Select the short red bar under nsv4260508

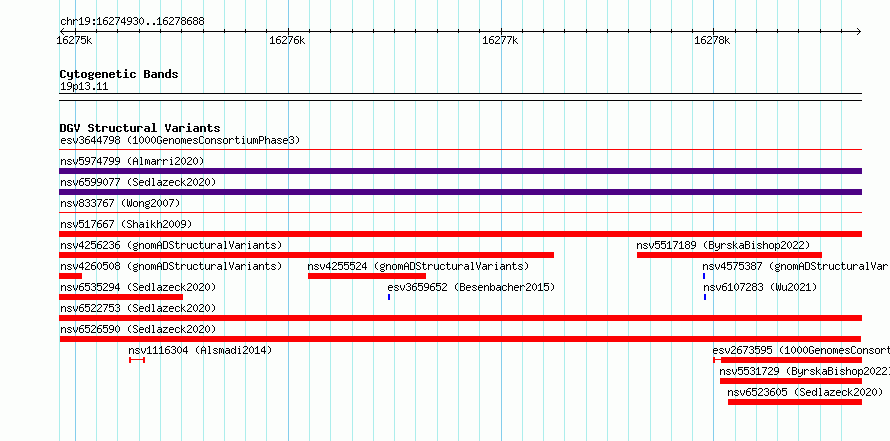70,276
